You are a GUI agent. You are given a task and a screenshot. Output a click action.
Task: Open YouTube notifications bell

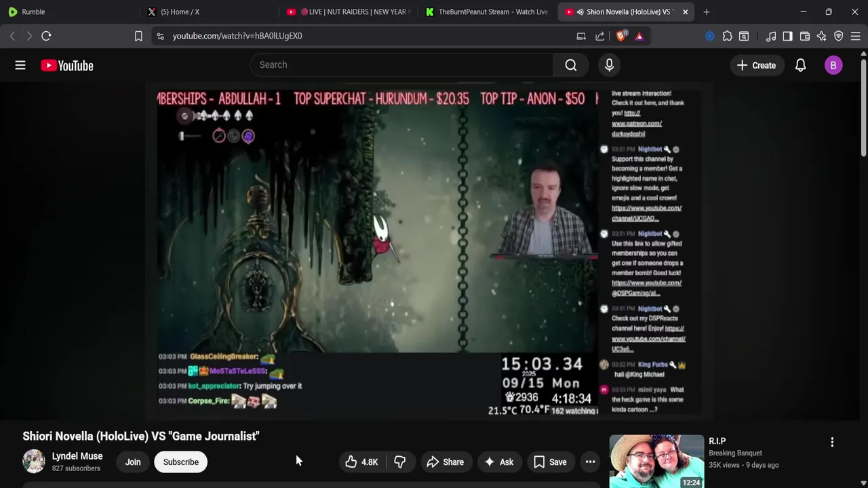pos(800,65)
